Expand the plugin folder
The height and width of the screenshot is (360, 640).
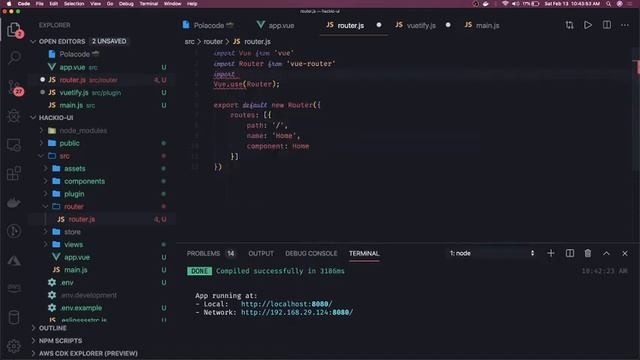[46, 194]
